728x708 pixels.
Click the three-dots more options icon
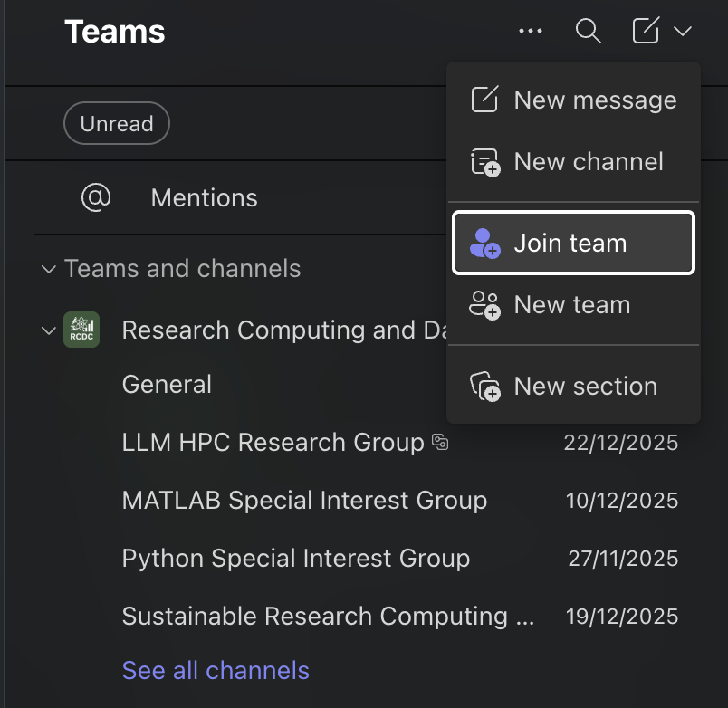(531, 32)
